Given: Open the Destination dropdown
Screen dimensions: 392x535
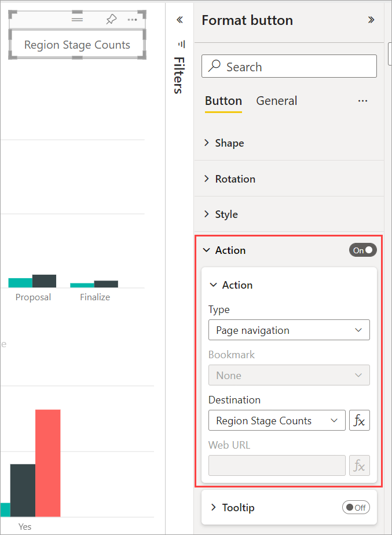Looking at the screenshot, I should point(277,420).
